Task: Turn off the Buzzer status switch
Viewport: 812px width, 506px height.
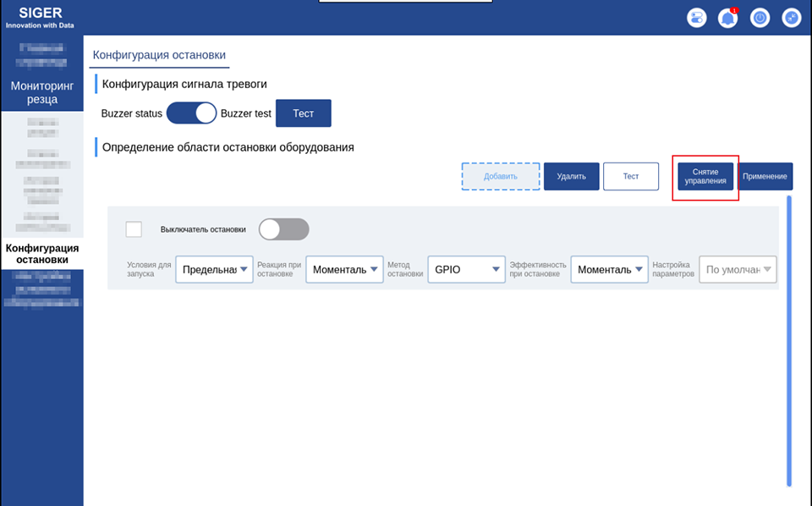Action: tap(192, 113)
